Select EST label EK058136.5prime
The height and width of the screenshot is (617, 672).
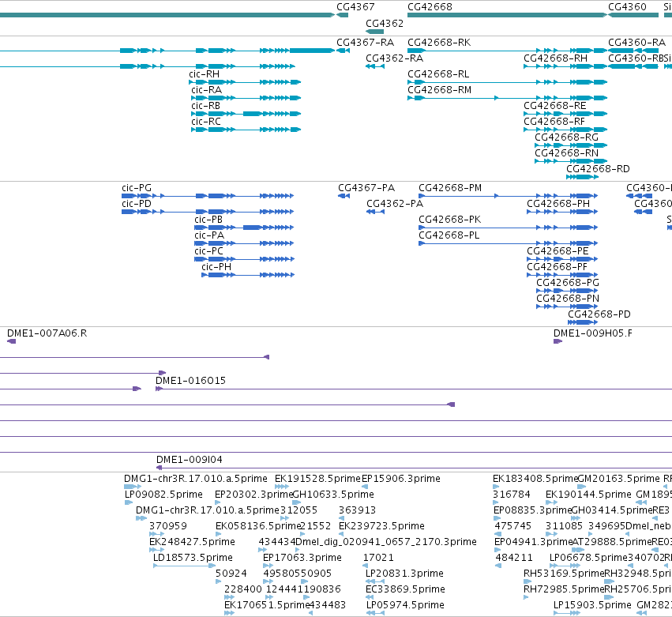[258, 526]
